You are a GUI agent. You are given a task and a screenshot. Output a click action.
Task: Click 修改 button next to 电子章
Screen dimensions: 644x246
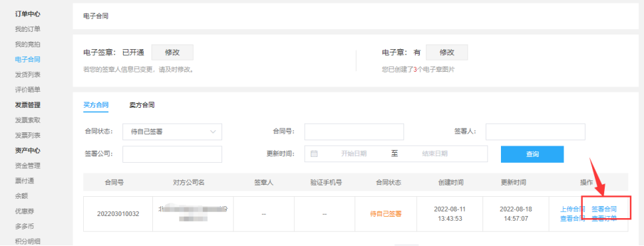[x=447, y=53]
